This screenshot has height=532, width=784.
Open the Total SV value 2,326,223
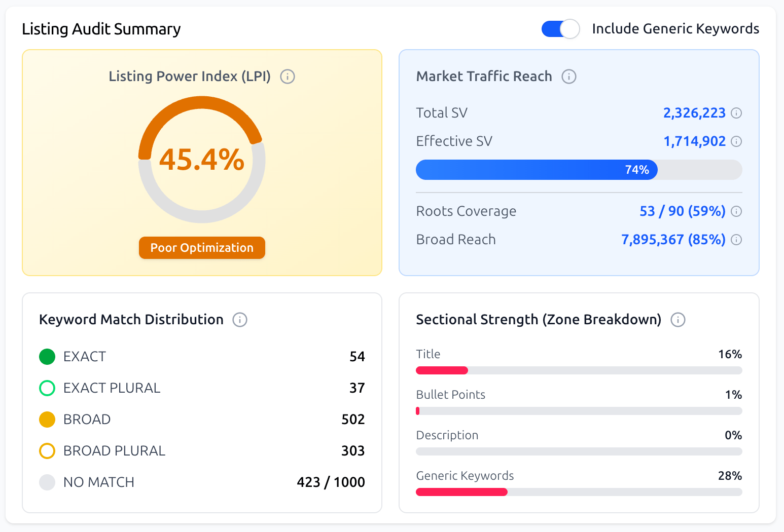(x=694, y=112)
